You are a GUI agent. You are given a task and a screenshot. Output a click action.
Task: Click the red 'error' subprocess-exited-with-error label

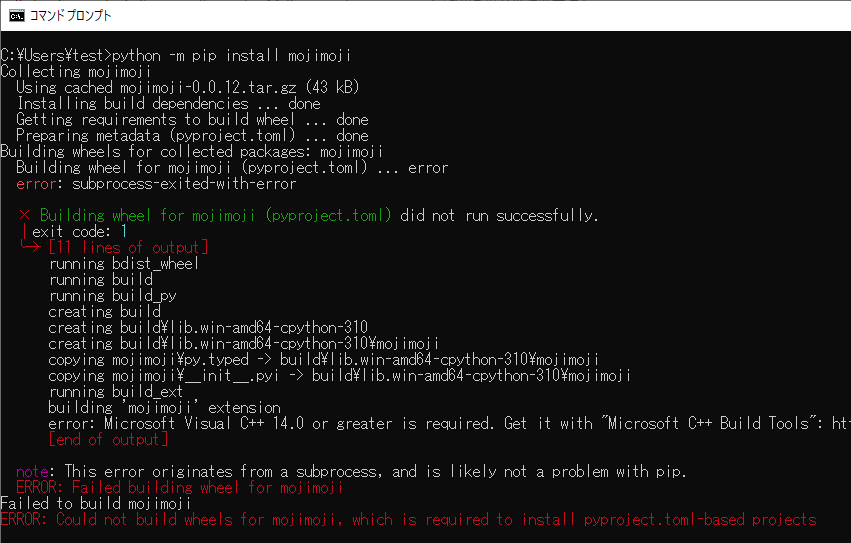[x=36, y=184]
